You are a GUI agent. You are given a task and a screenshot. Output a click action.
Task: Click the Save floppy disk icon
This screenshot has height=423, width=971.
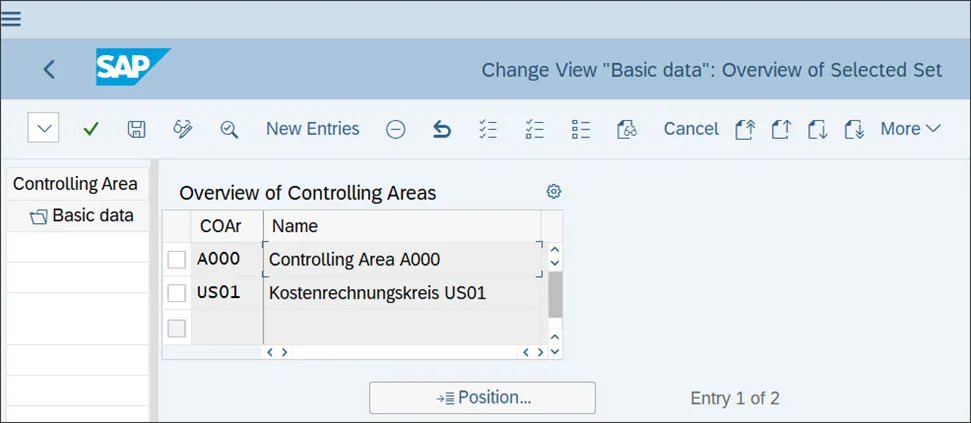[137, 129]
